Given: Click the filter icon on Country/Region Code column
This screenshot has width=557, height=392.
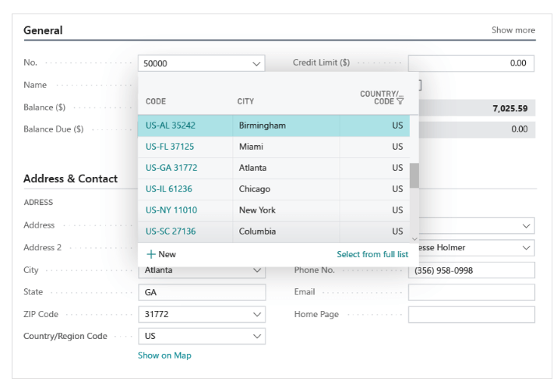Looking at the screenshot, I should pos(400,101).
